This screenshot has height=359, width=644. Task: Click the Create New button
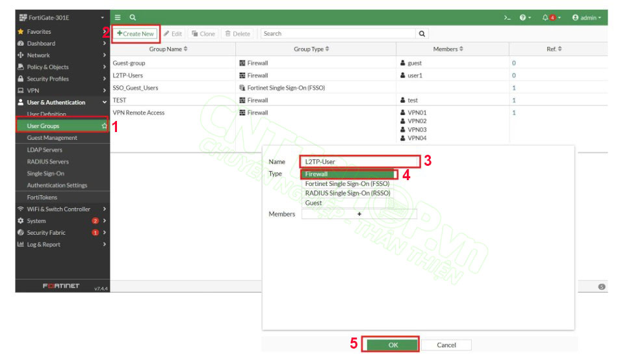(x=135, y=34)
